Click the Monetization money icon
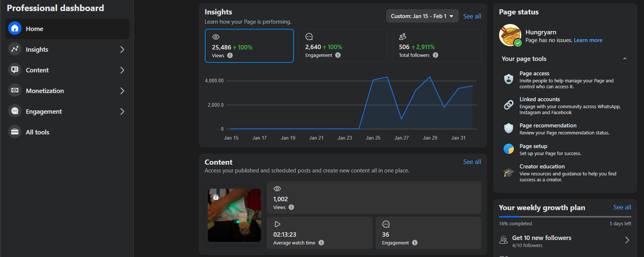This screenshot has width=644, height=257. [x=15, y=90]
